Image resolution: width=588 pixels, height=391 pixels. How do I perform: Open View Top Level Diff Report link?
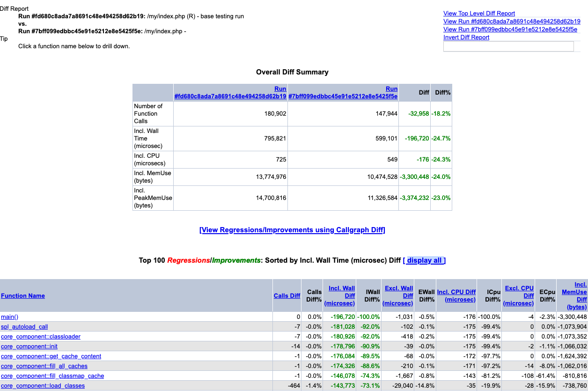[479, 14]
